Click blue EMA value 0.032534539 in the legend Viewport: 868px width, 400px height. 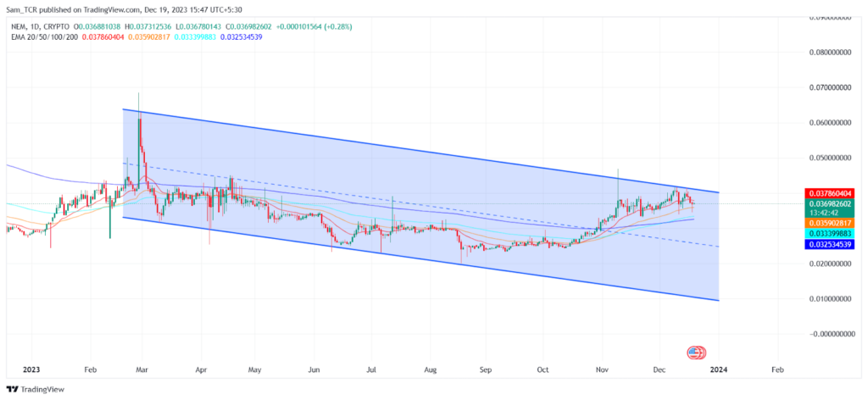tap(242, 36)
